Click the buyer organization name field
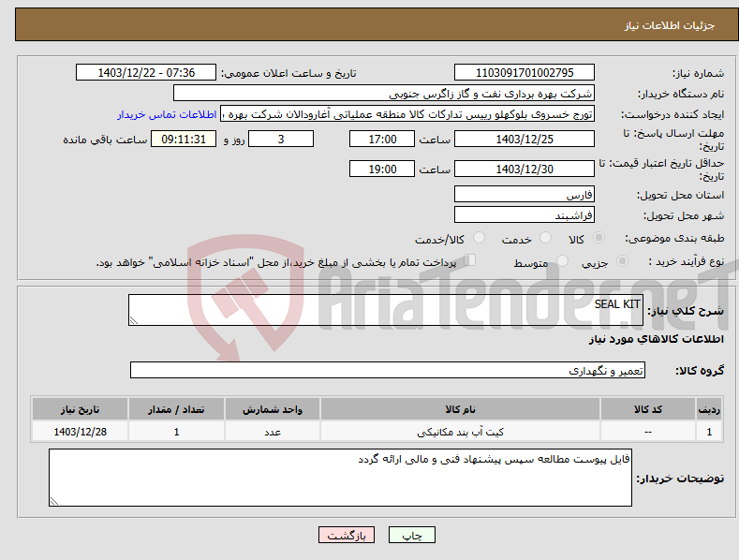 click(384, 93)
